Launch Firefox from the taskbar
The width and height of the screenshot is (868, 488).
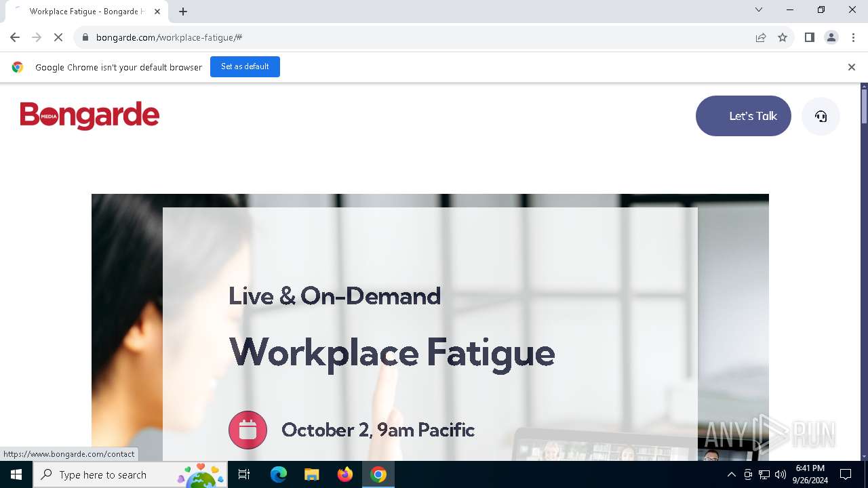tap(344, 474)
